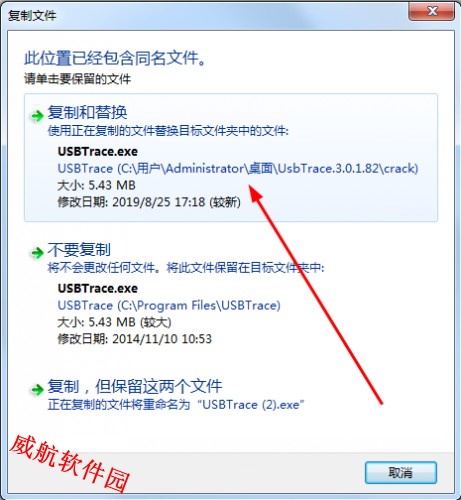The width and height of the screenshot is (461, 500).
Task: Click the 2014/11/10 10:53 modified date line
Action: [x=135, y=339]
